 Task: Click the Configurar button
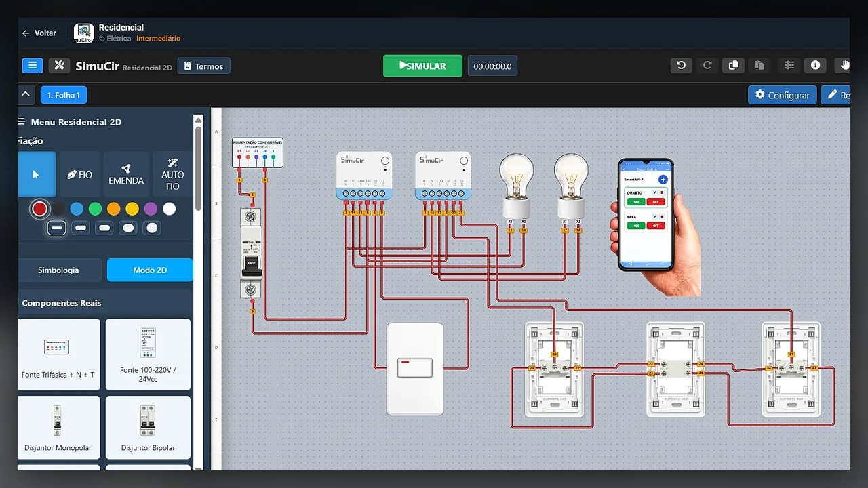783,95
